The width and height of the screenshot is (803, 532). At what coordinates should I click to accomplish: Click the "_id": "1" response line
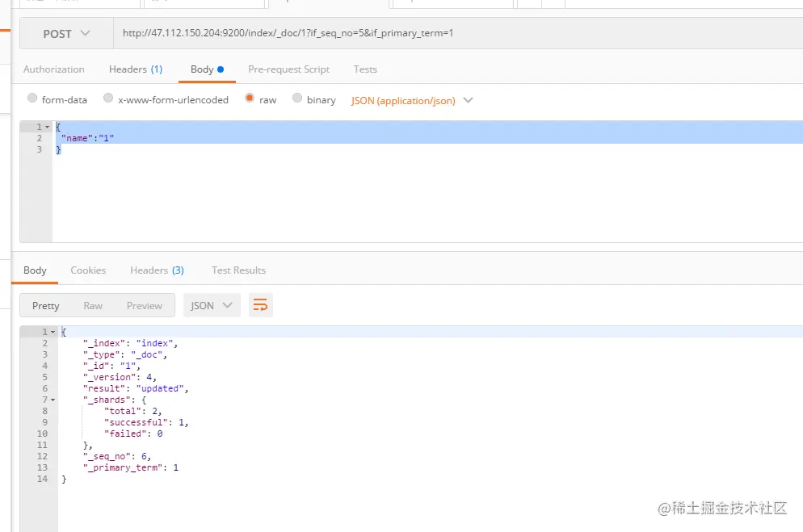111,366
